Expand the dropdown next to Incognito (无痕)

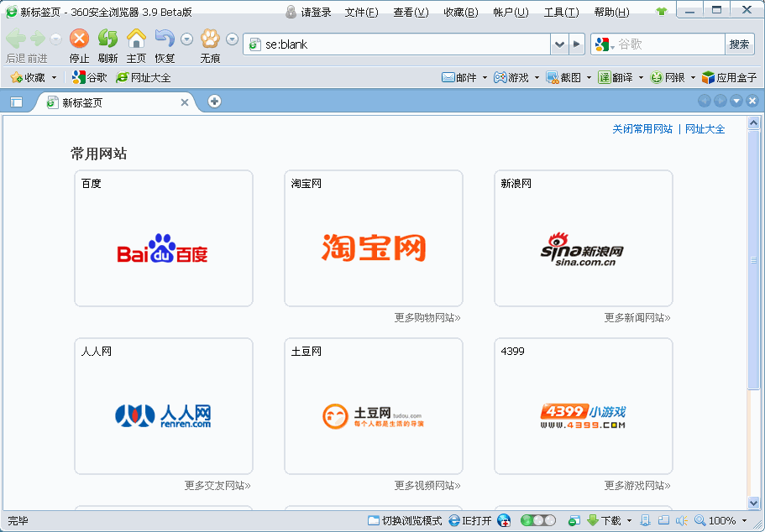click(x=233, y=39)
